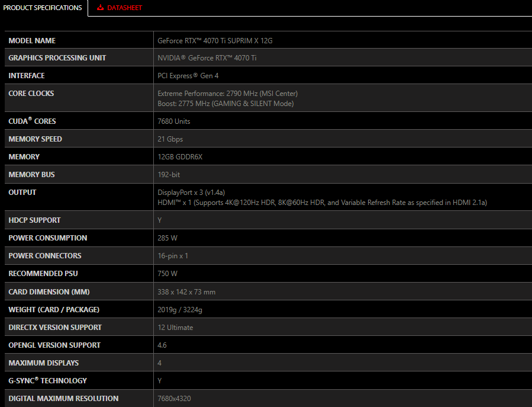Screen dimensions: 532x407
Task: Select the INTERFACE label
Action: 27,76
